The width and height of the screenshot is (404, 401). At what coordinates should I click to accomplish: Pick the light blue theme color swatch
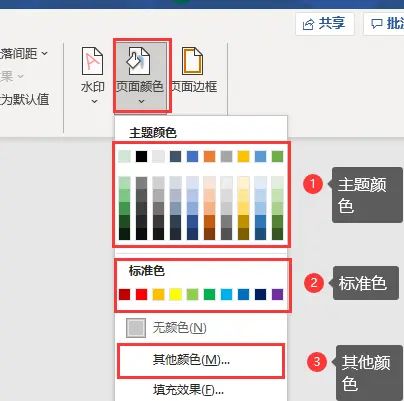(x=260, y=156)
